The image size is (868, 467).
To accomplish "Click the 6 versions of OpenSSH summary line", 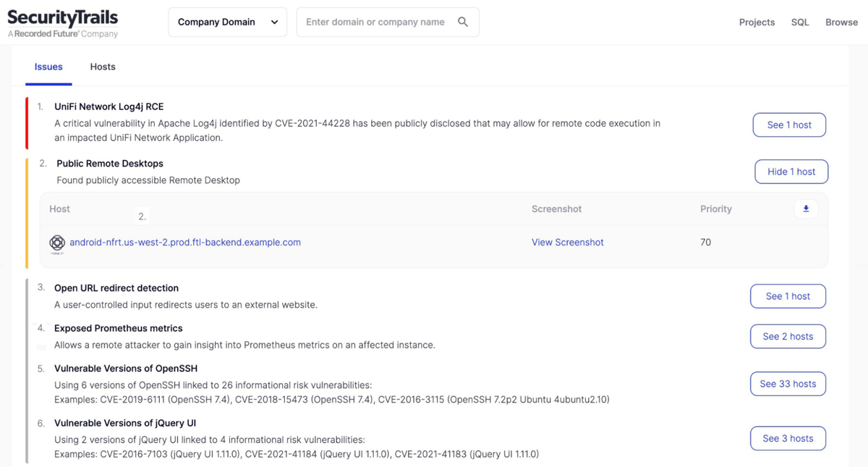I will [x=213, y=385].
